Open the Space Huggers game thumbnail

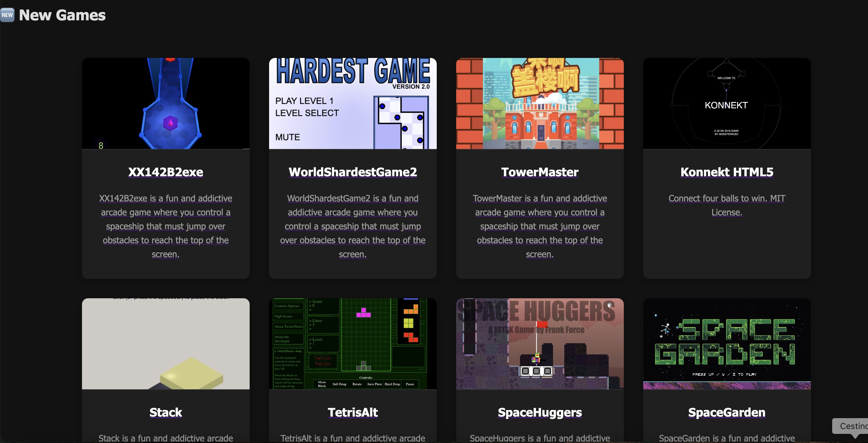(539, 344)
